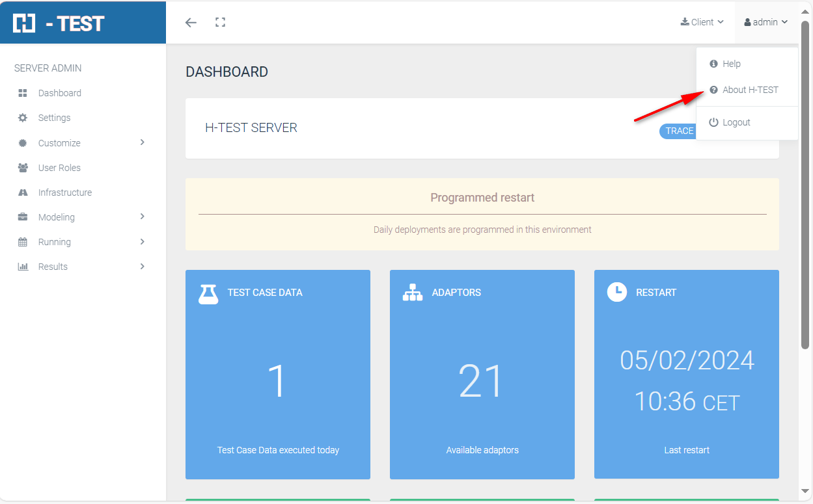The width and height of the screenshot is (813, 504).
Task: Toggle fullscreen mode icon
Action: click(220, 23)
